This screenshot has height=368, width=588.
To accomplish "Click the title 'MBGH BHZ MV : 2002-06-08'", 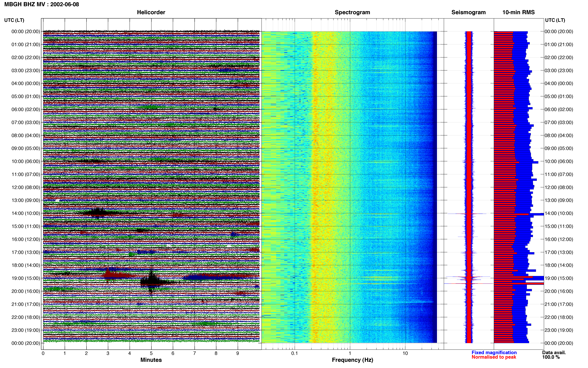I will pyautogui.click(x=42, y=4).
